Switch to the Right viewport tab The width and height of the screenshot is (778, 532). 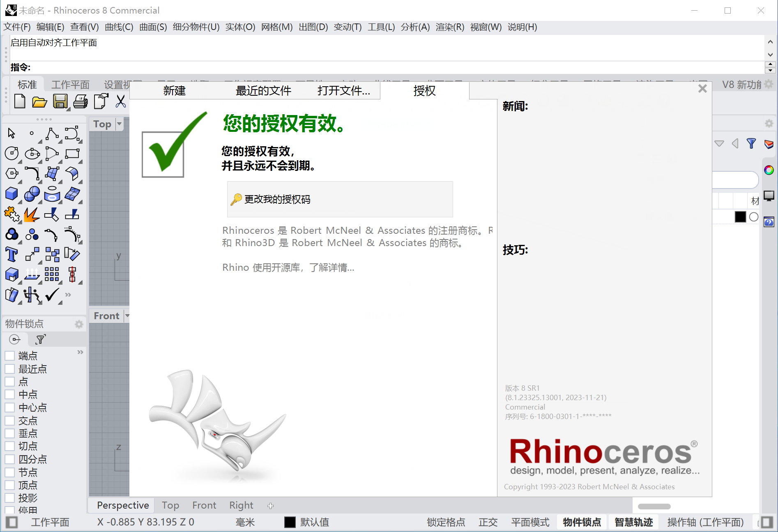tap(241, 505)
